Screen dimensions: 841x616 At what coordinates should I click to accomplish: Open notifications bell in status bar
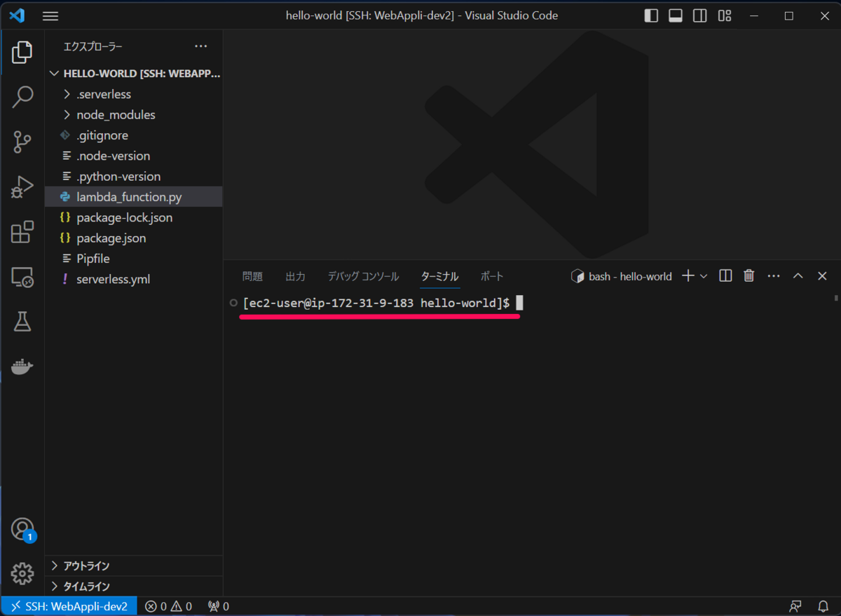tap(823, 606)
